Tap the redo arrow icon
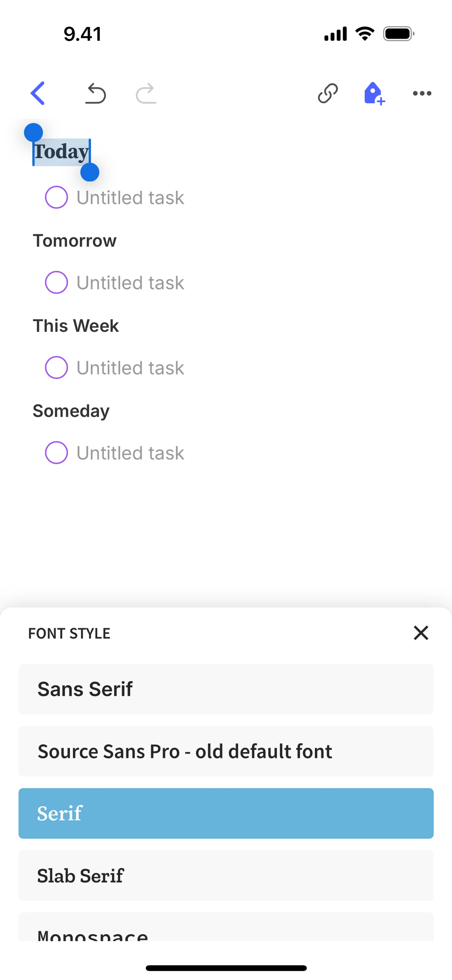Viewport: 452px width, 980px height. pyautogui.click(x=146, y=93)
